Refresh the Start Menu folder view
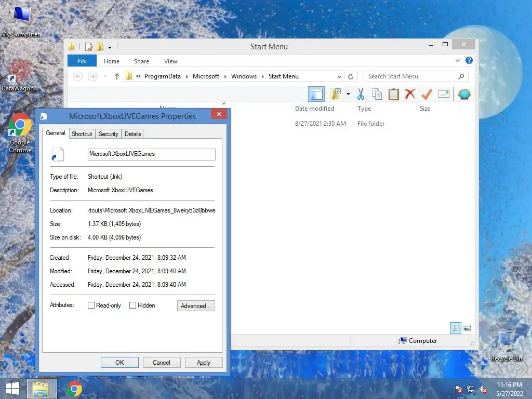 [x=351, y=77]
